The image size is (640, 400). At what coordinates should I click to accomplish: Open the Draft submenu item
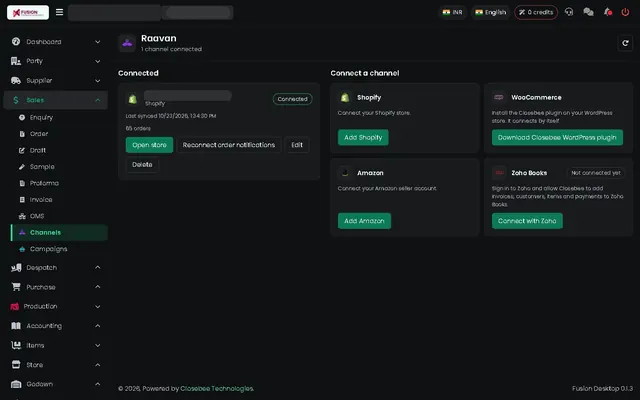[x=59, y=150]
